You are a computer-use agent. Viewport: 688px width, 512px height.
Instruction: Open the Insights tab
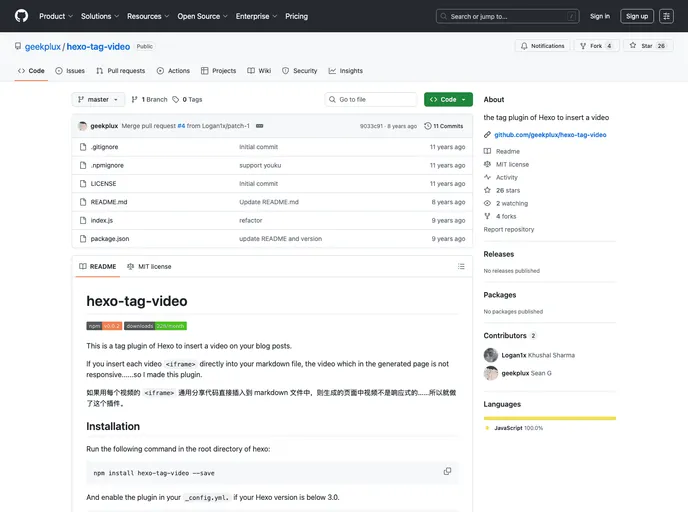(345, 71)
